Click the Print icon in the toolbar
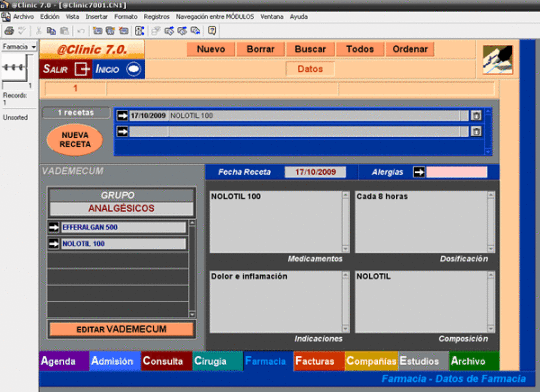Viewport: 540px width, 392px height. click(x=9, y=31)
